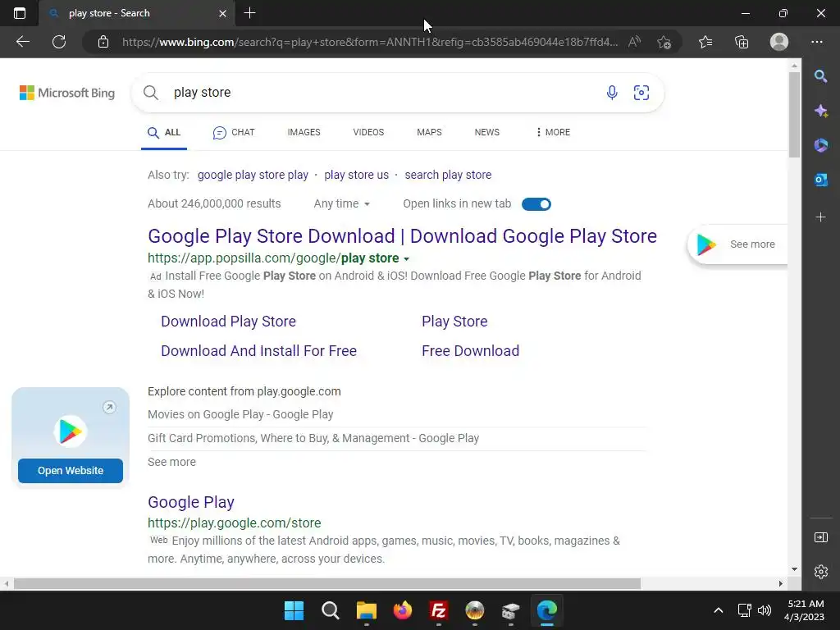Launch FileZilla from taskbar

[x=439, y=610]
